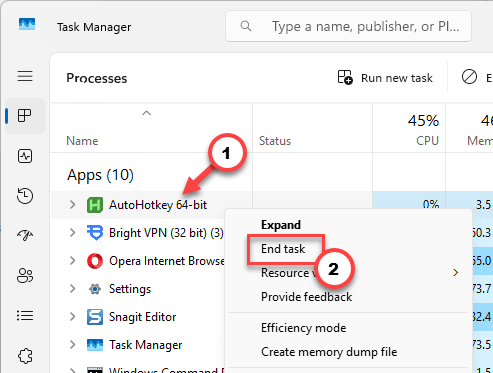The height and width of the screenshot is (373, 493).
Task: Expand the Bright VPN (32 bit) group
Action: tap(72, 233)
